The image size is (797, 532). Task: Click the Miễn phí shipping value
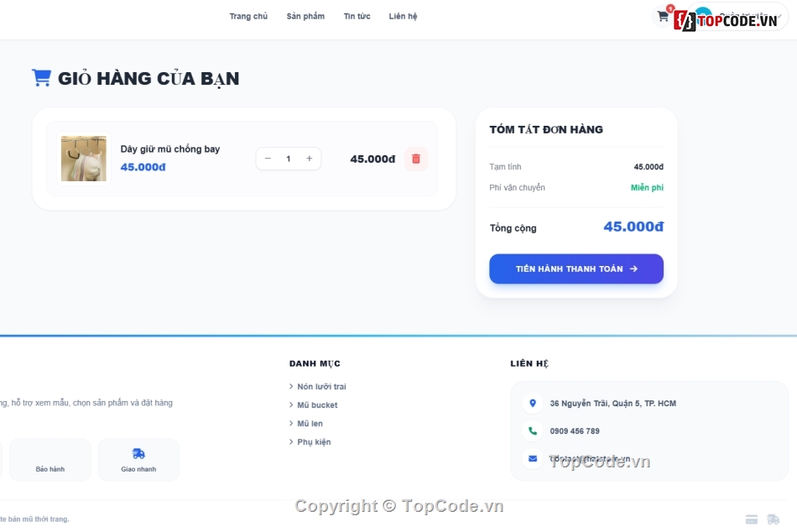point(647,188)
